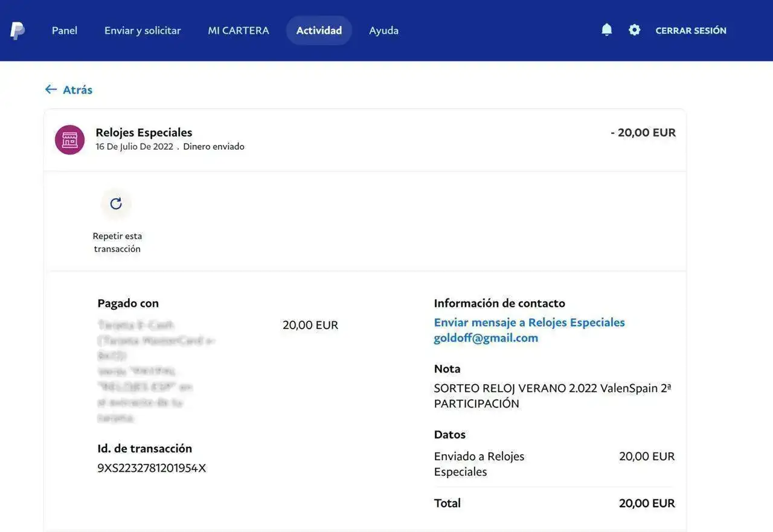Open Enviar y solicitar menu item

143,30
